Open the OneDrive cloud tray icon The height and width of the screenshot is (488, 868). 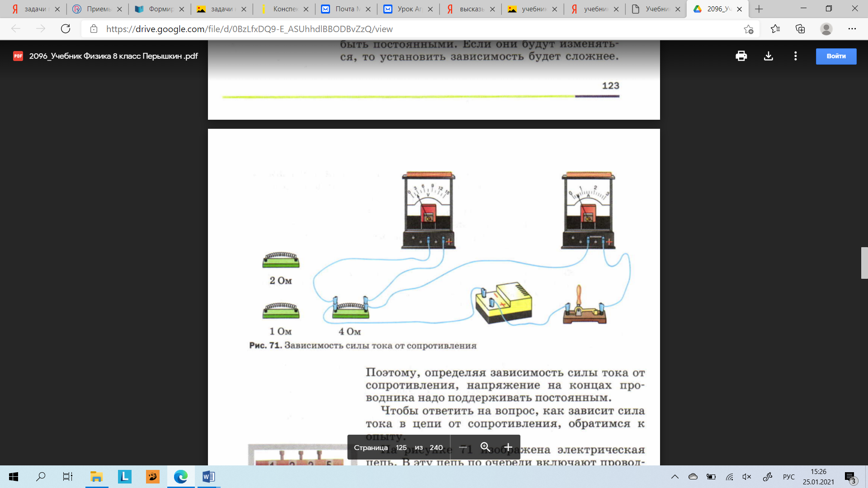(693, 477)
